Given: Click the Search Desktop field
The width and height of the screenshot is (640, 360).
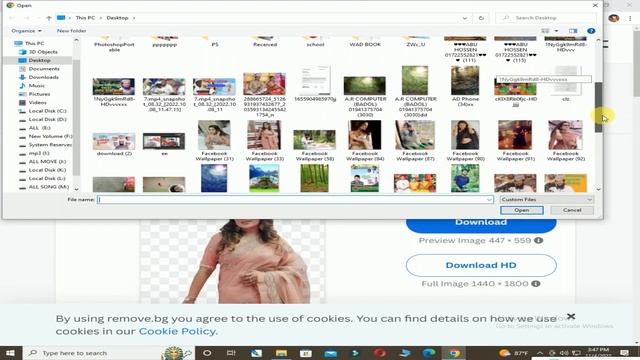Looking at the screenshot, I should click(546, 18).
